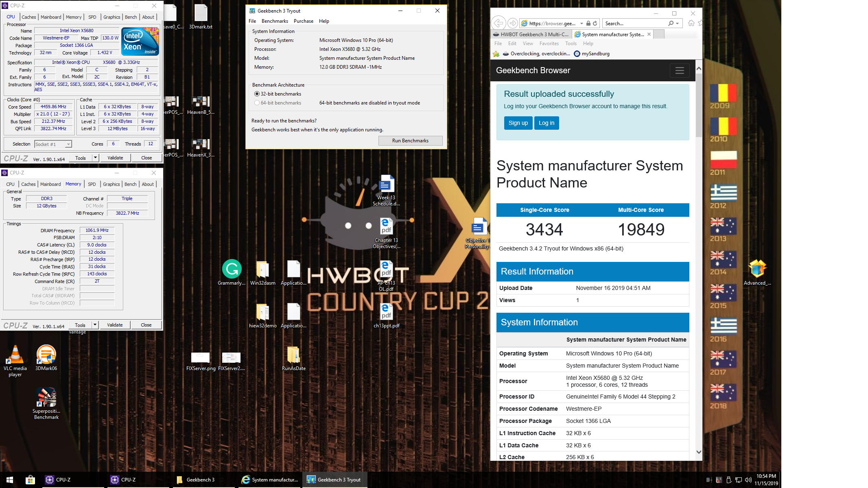The image size is (868, 488).
Task: Click the browser refresh icon
Action: (595, 24)
